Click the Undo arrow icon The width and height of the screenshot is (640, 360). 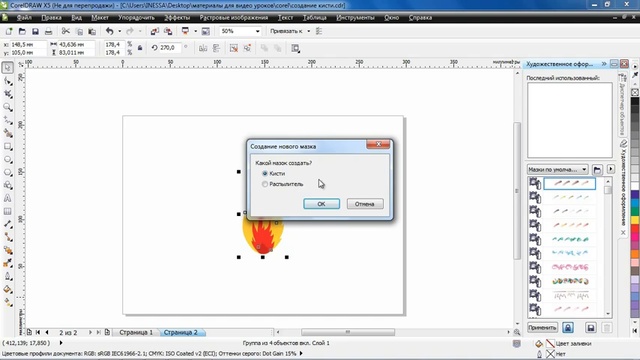coord(109,31)
